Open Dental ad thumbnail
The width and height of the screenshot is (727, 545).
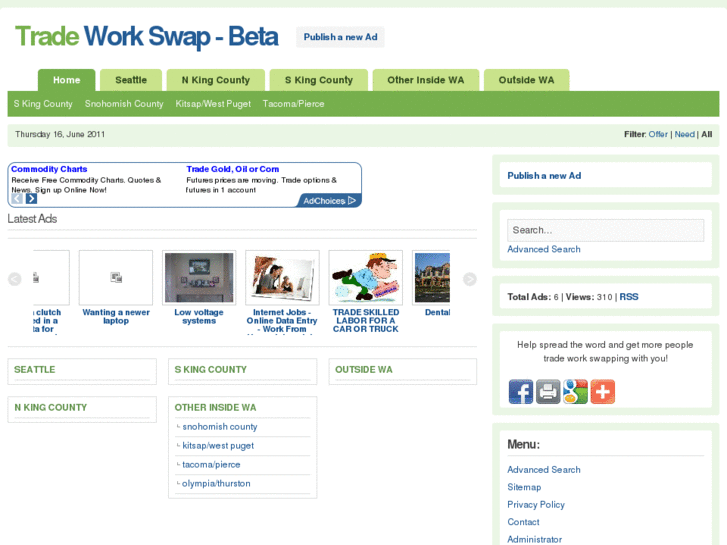432,277
